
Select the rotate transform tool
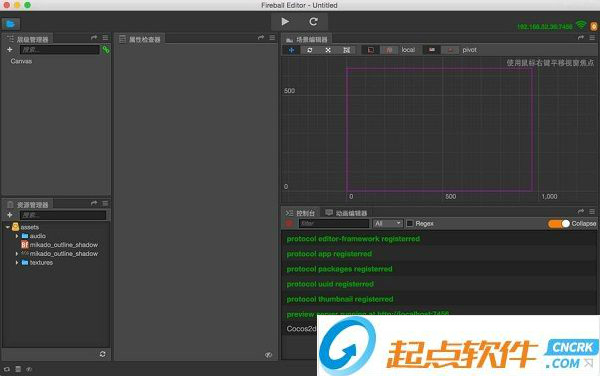tap(310, 50)
